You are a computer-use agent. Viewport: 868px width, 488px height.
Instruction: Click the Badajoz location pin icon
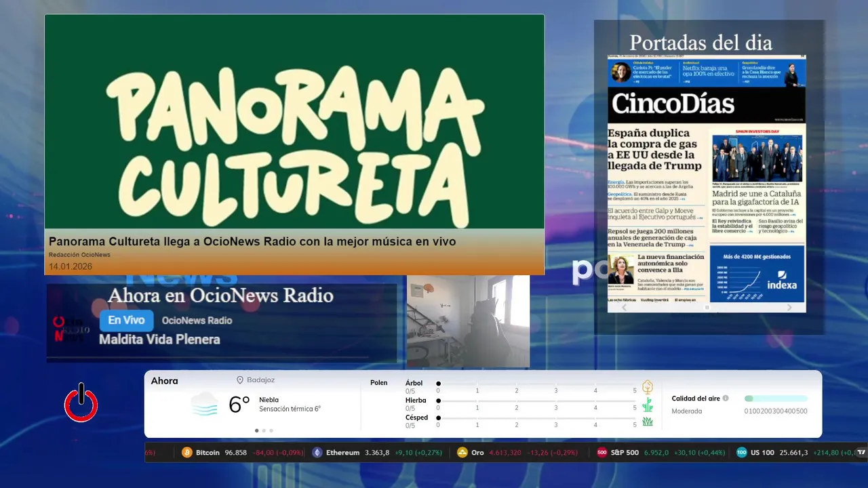[240, 380]
